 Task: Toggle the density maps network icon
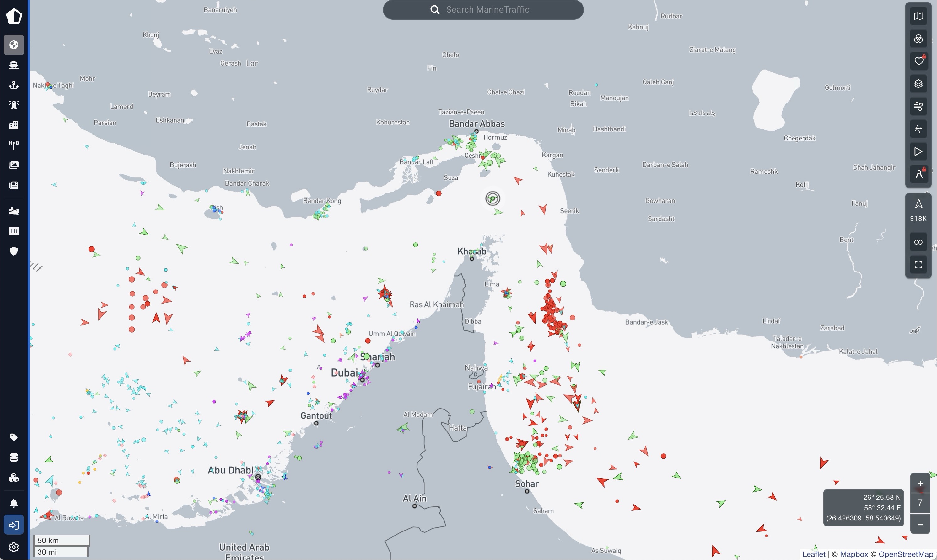pos(918,129)
